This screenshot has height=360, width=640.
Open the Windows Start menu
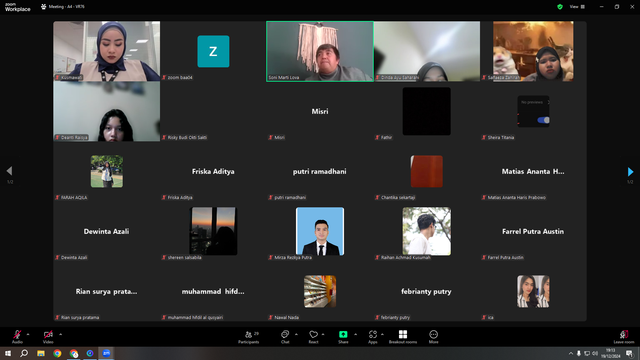pyautogui.click(x=8, y=353)
